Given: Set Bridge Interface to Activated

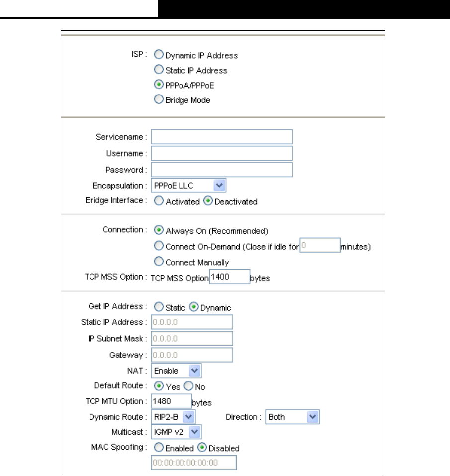Looking at the screenshot, I should (x=159, y=200).
